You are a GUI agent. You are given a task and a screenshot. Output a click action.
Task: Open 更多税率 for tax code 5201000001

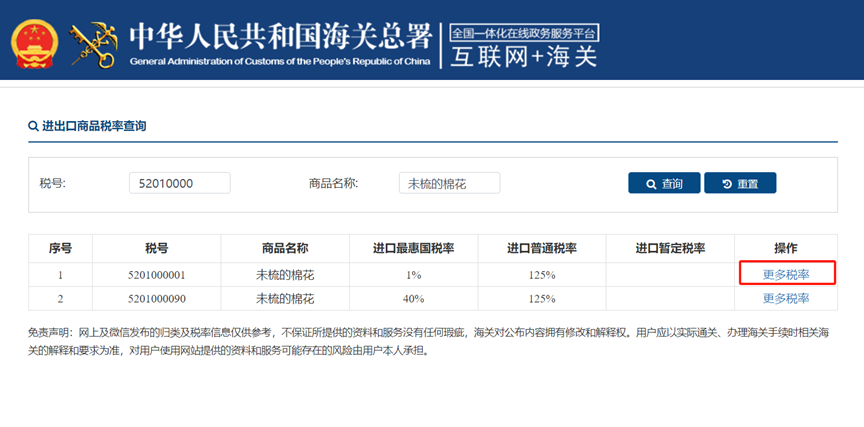(x=786, y=274)
